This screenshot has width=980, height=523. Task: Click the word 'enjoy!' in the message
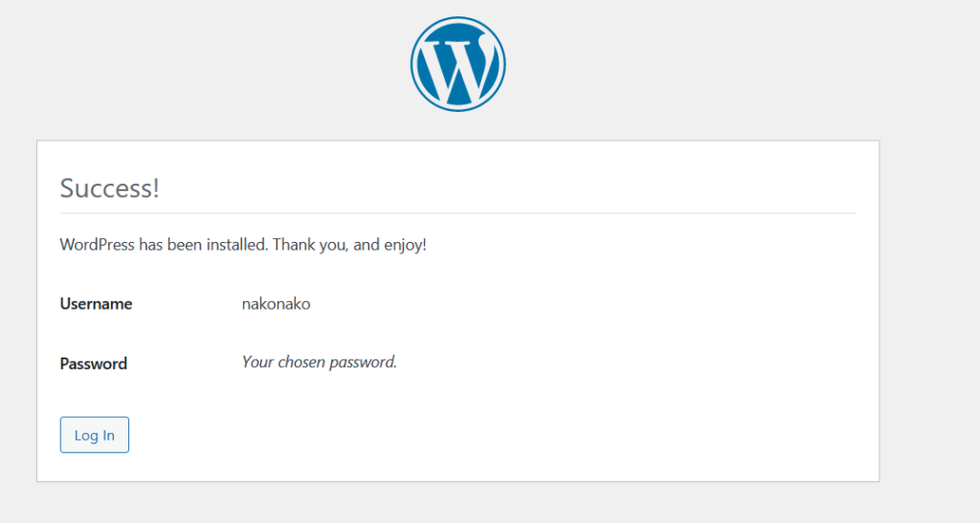(x=405, y=245)
